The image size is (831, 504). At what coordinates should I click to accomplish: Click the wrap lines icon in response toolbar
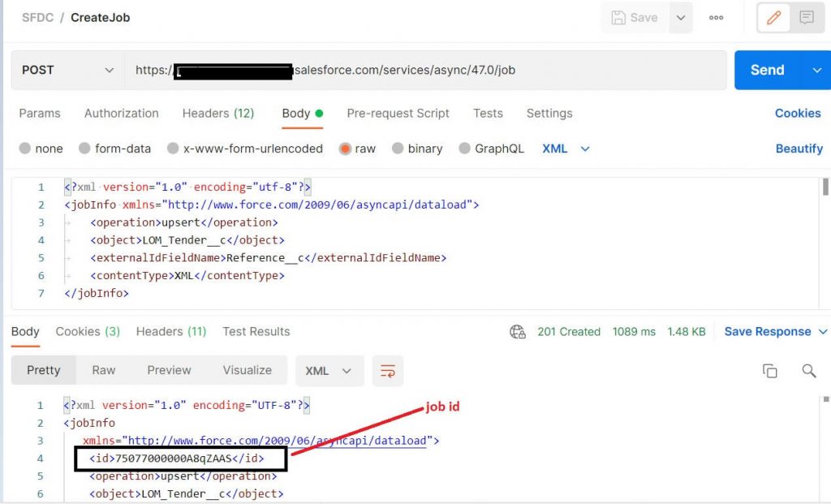point(387,371)
